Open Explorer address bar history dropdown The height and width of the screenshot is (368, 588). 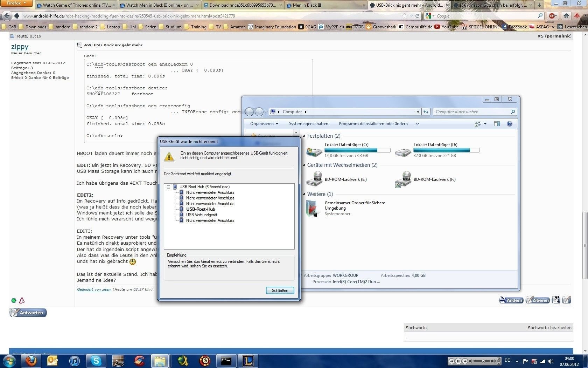pos(418,112)
